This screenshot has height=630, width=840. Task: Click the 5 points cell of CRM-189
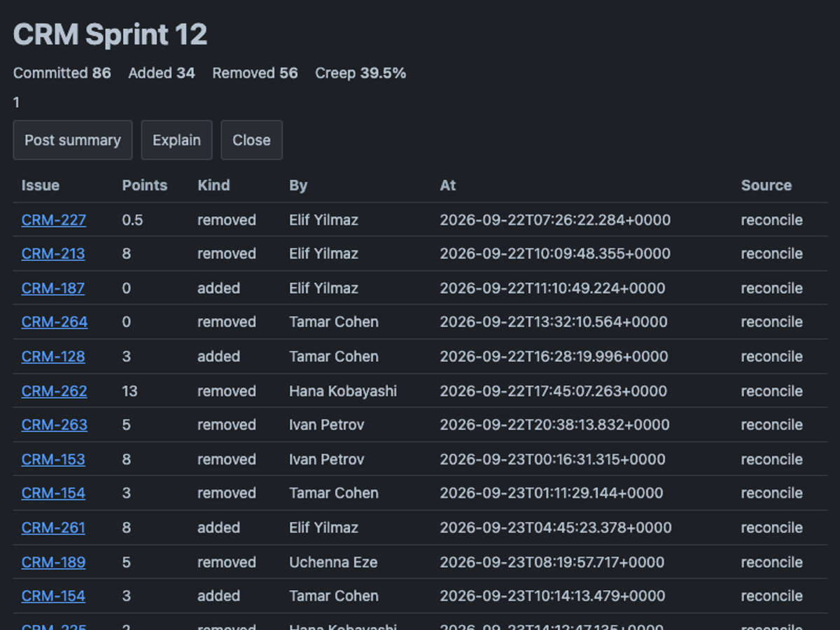pyautogui.click(x=126, y=561)
